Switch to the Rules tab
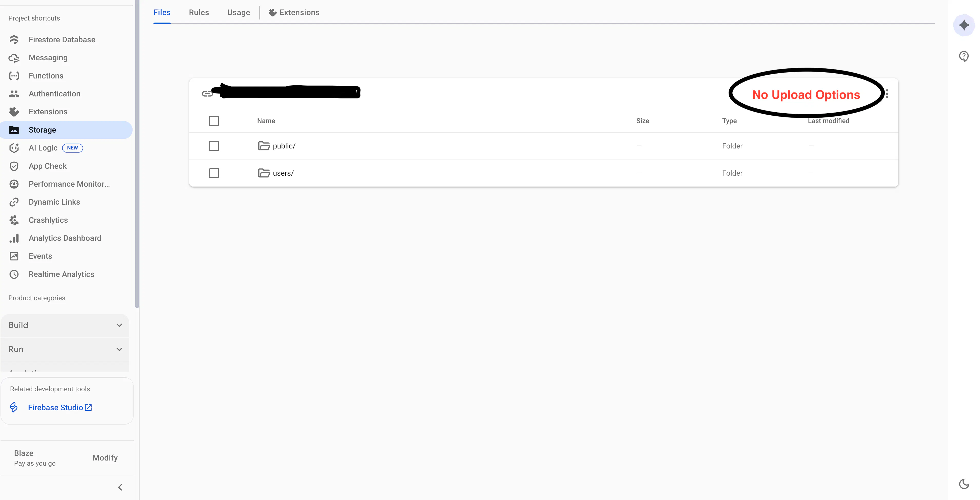This screenshot has height=500, width=980. tap(199, 13)
